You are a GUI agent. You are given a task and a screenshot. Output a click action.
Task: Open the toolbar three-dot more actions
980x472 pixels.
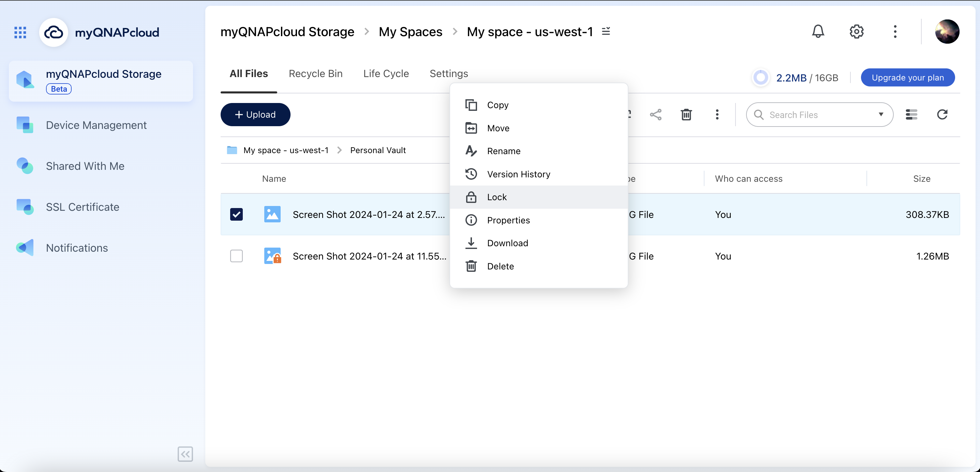717,115
